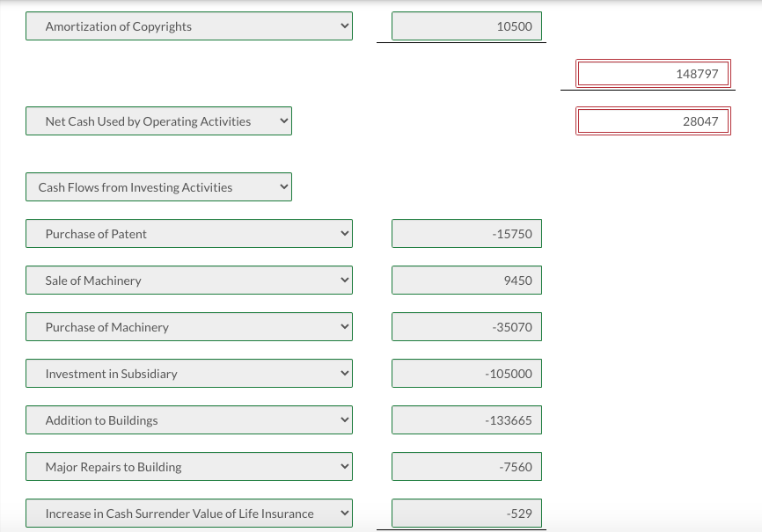
Task: Open the Investment in Subsidiary dropdown
Action: tap(189, 374)
